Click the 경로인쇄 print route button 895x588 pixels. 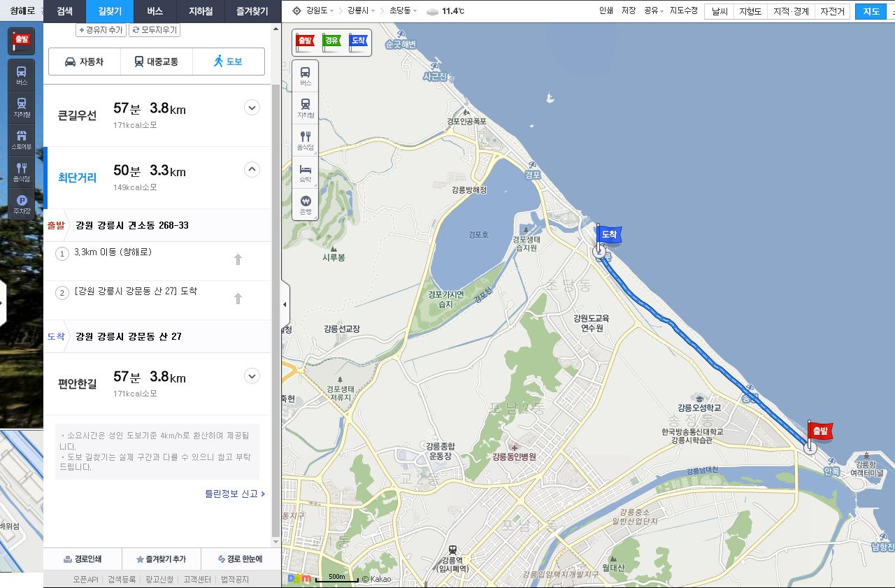point(83,559)
